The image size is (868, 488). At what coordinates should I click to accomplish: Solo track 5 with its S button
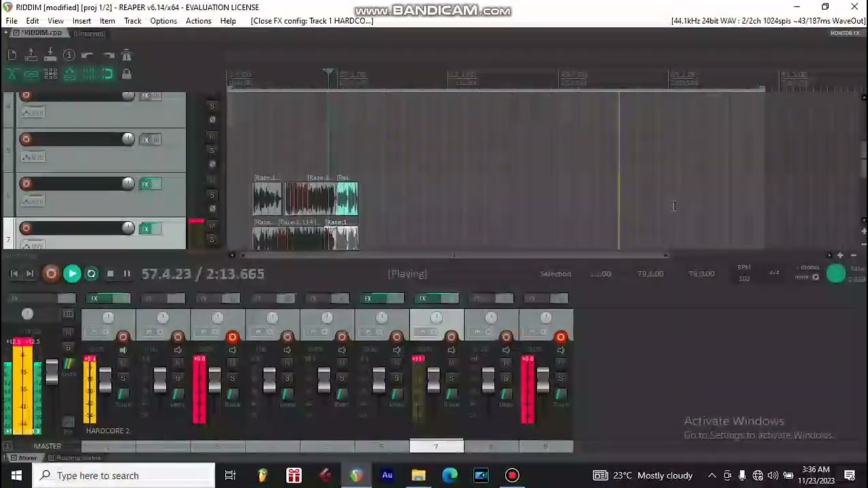click(x=212, y=150)
